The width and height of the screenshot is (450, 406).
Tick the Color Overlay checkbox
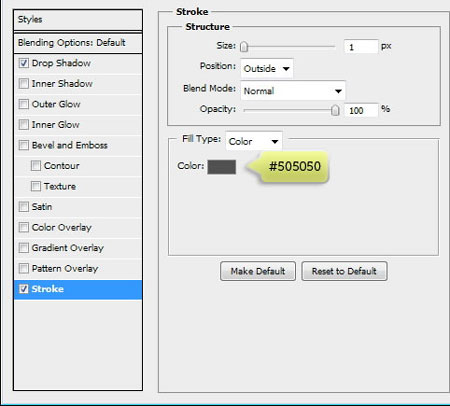click(x=24, y=227)
